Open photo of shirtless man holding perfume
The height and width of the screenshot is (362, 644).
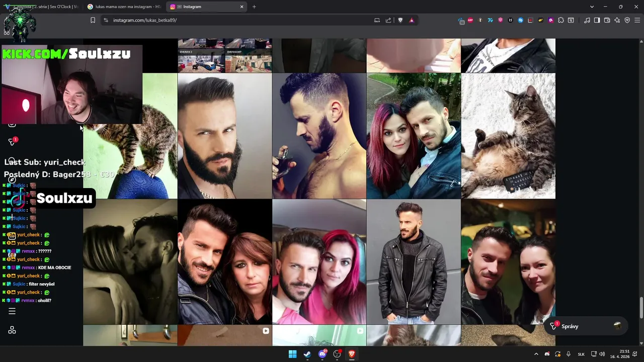coord(319,136)
